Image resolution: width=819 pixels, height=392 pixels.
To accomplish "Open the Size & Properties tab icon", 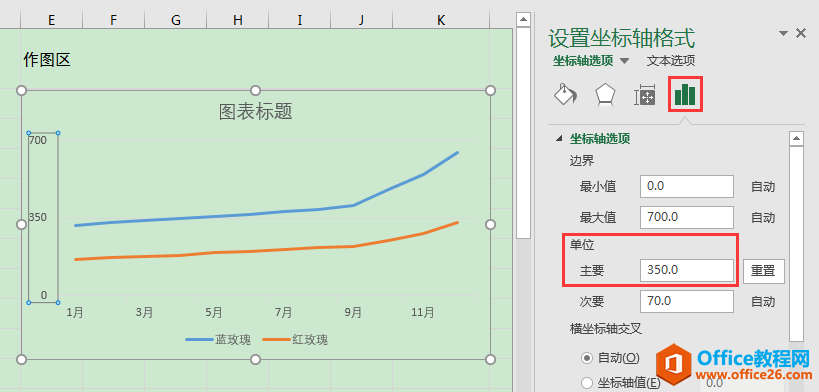I will click(x=645, y=95).
